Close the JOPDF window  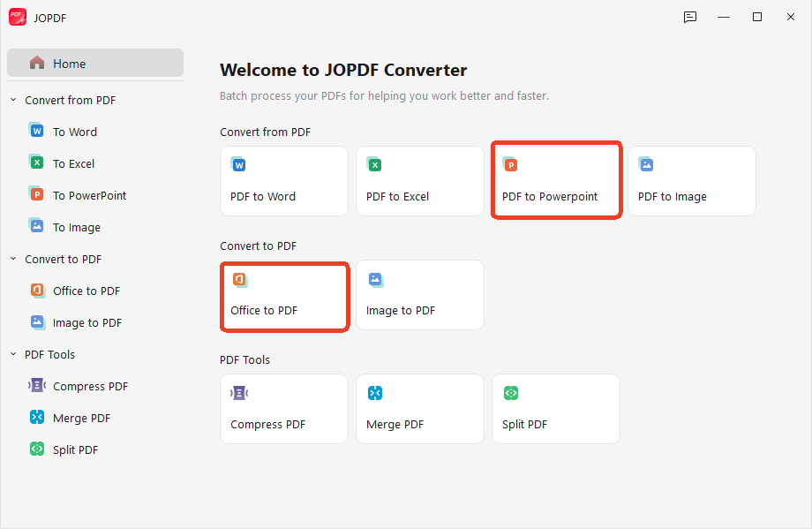(x=790, y=17)
